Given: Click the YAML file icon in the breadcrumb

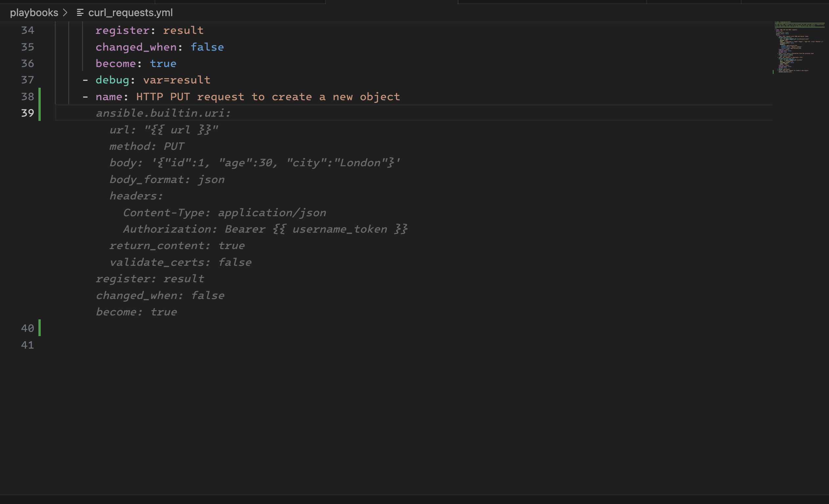Looking at the screenshot, I should click(80, 13).
